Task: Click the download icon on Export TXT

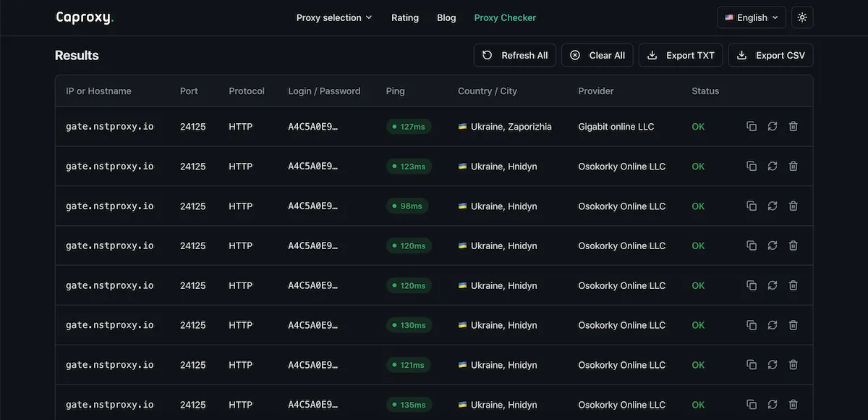Action: (x=652, y=54)
